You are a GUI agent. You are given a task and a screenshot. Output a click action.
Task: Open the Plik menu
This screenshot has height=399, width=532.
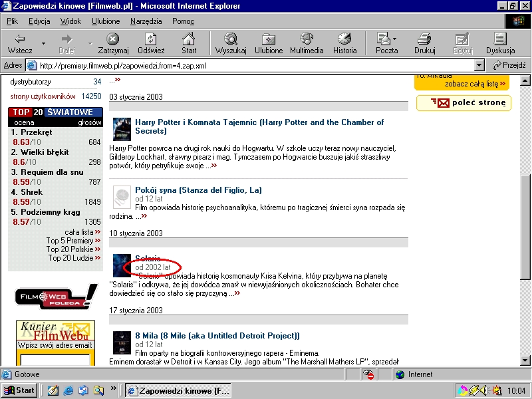(12, 21)
